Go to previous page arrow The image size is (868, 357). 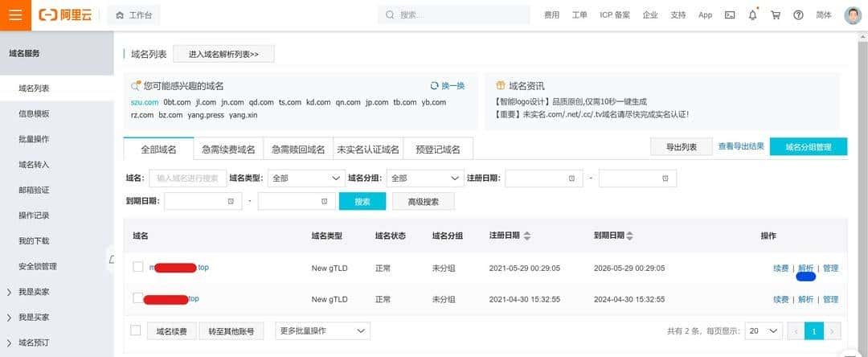tap(796, 331)
